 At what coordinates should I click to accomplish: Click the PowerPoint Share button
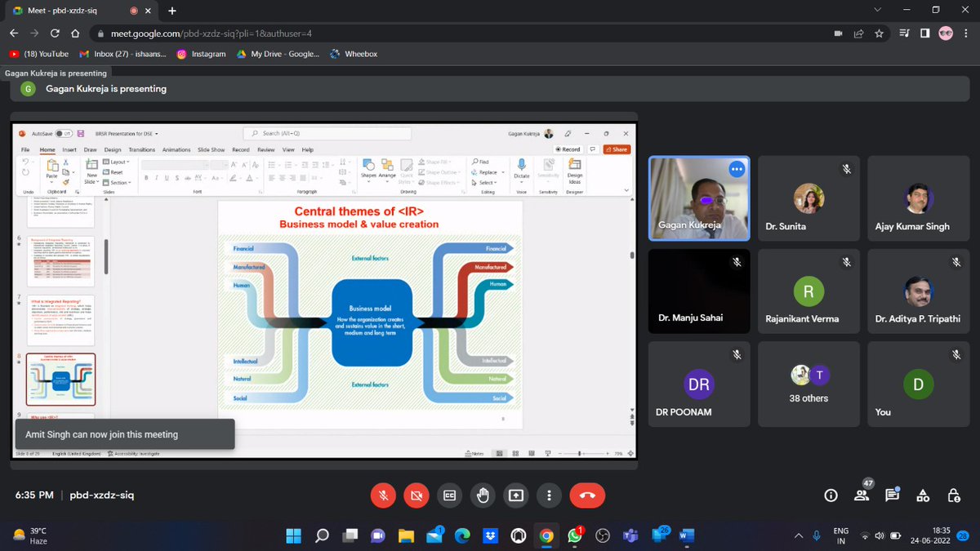617,149
